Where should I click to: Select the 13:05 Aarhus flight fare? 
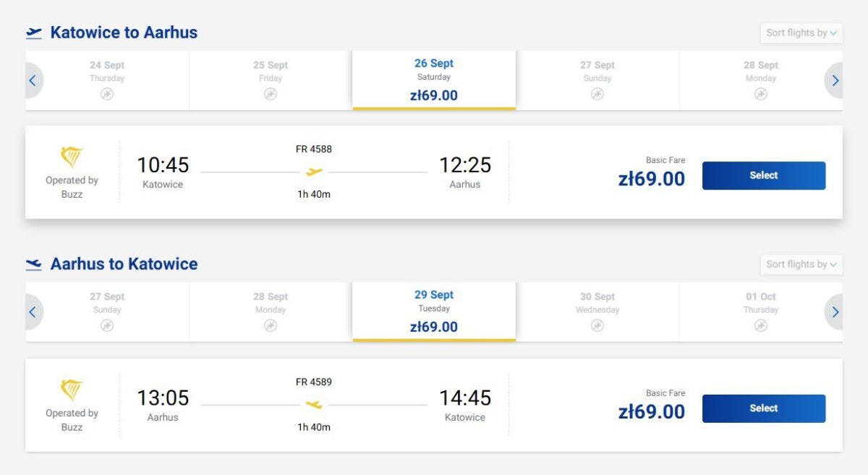click(x=764, y=408)
